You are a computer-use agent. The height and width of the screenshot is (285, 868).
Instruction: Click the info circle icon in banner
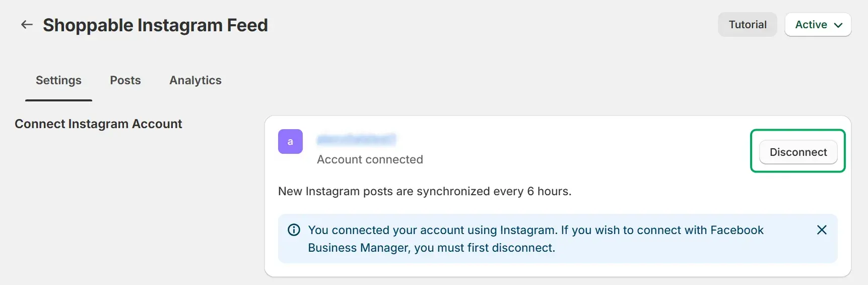[x=294, y=230]
